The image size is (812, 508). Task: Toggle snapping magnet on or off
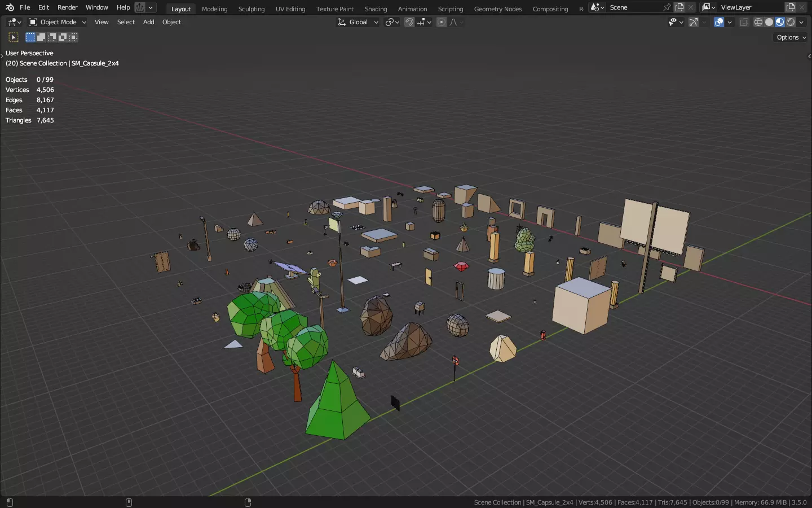[x=410, y=22]
